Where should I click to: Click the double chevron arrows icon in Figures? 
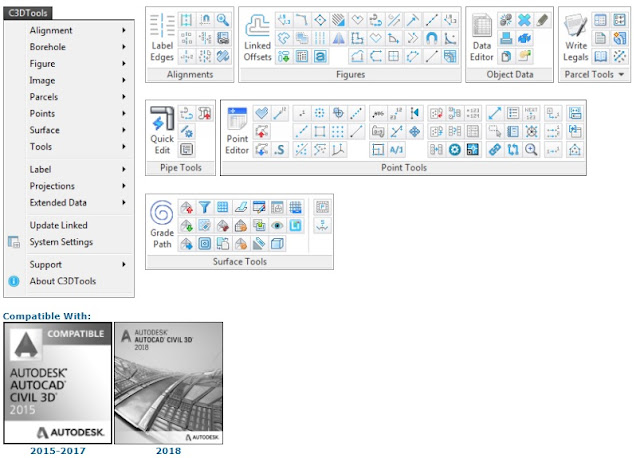pos(413,38)
